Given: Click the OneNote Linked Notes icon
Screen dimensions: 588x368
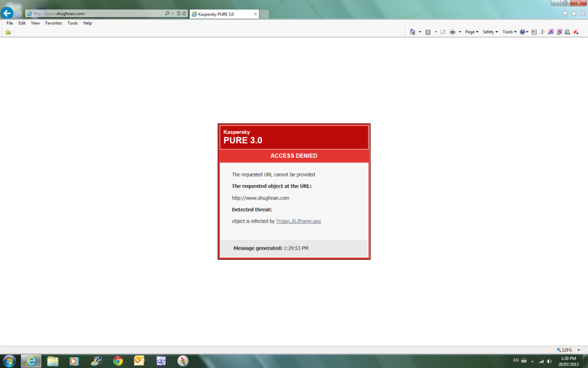Looking at the screenshot, I should (559, 32).
